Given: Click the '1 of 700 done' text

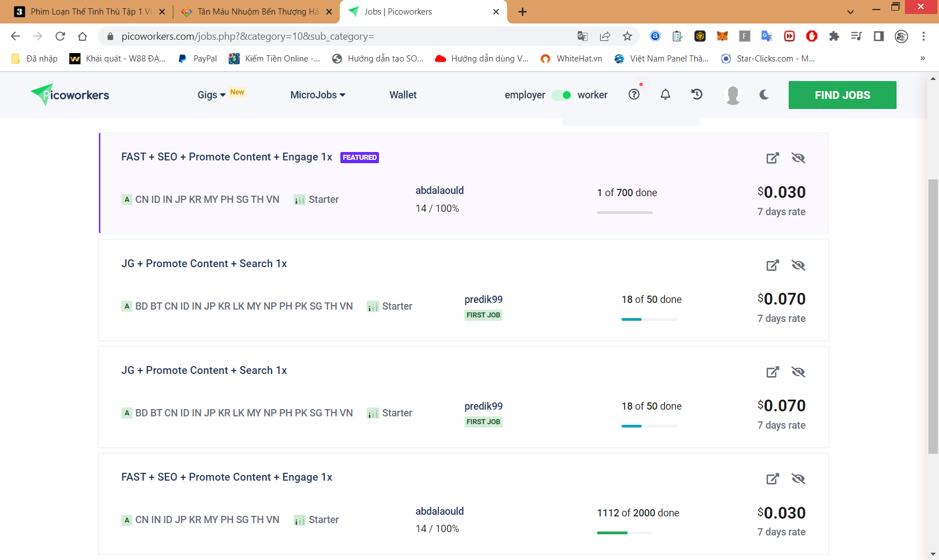Looking at the screenshot, I should coord(627,193).
